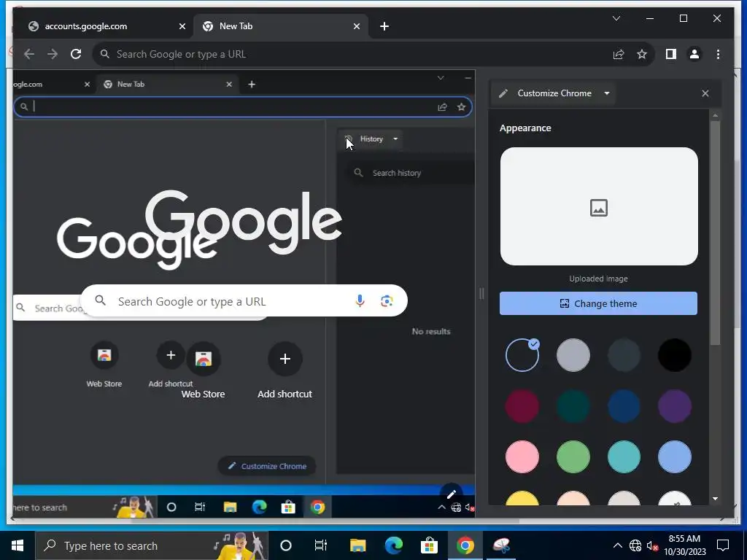
Task: Click the Change theme button
Action: 598,303
